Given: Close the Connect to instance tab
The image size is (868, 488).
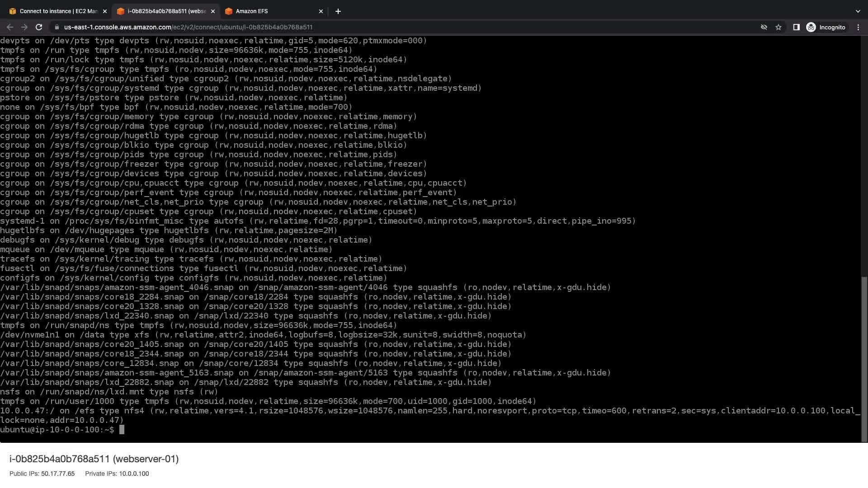Looking at the screenshot, I should 105,11.
